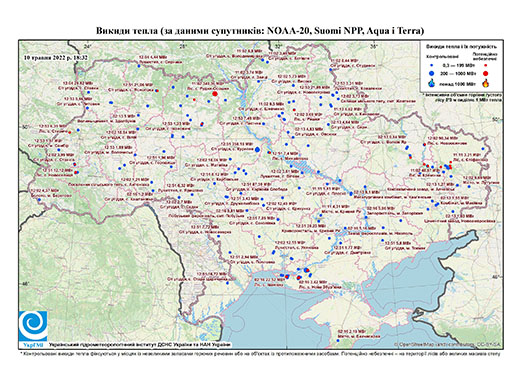Click the orange flame icon in the legend

pyautogui.click(x=485, y=83)
